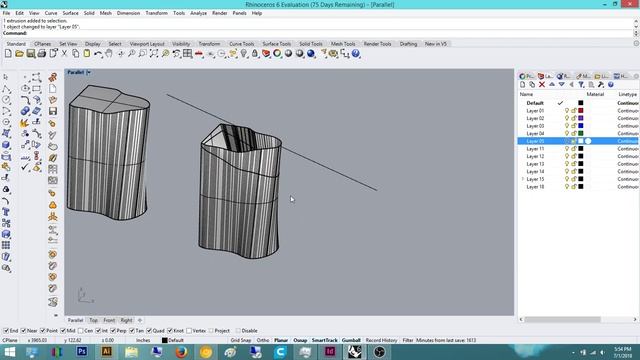Click the Print icon
The image size is (640, 360).
coord(42,53)
